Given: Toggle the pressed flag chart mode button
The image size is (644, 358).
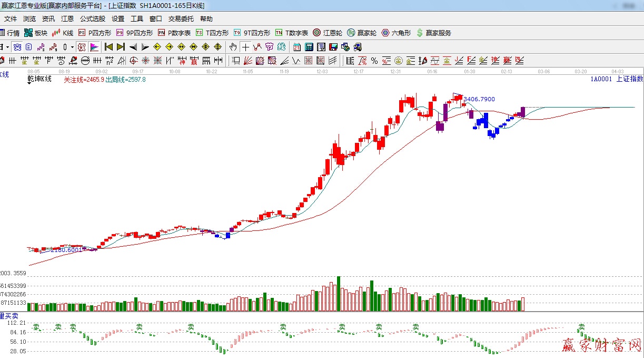Looking at the screenshot, I should point(94,47).
